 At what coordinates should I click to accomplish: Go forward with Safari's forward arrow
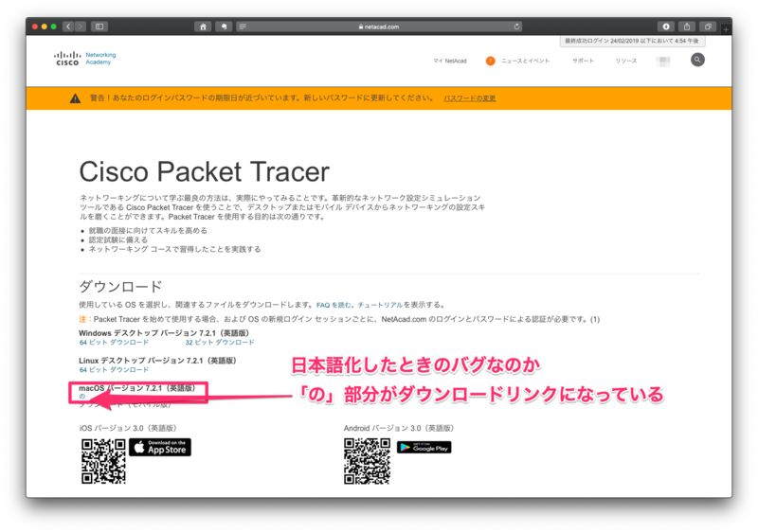[x=81, y=27]
